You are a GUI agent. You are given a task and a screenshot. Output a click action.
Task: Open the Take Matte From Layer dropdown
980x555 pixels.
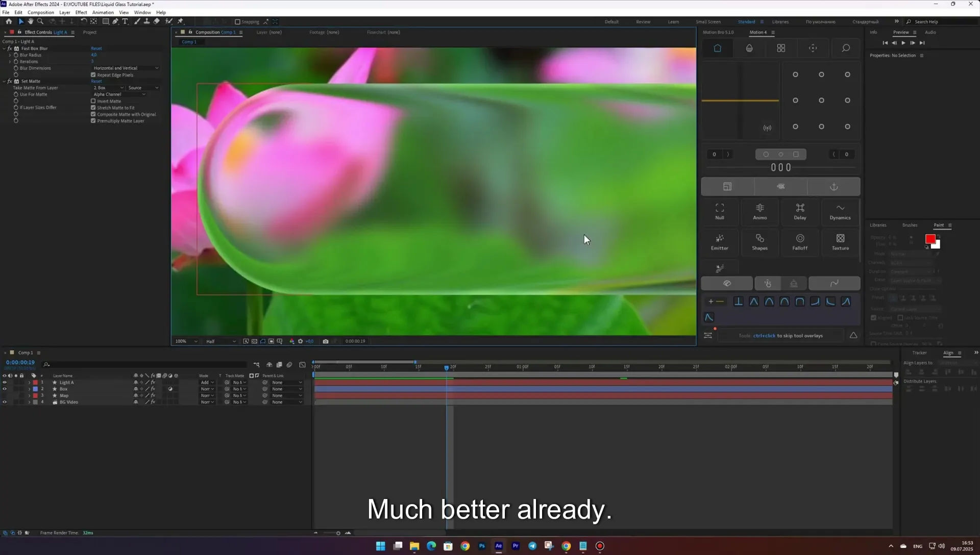pos(108,88)
